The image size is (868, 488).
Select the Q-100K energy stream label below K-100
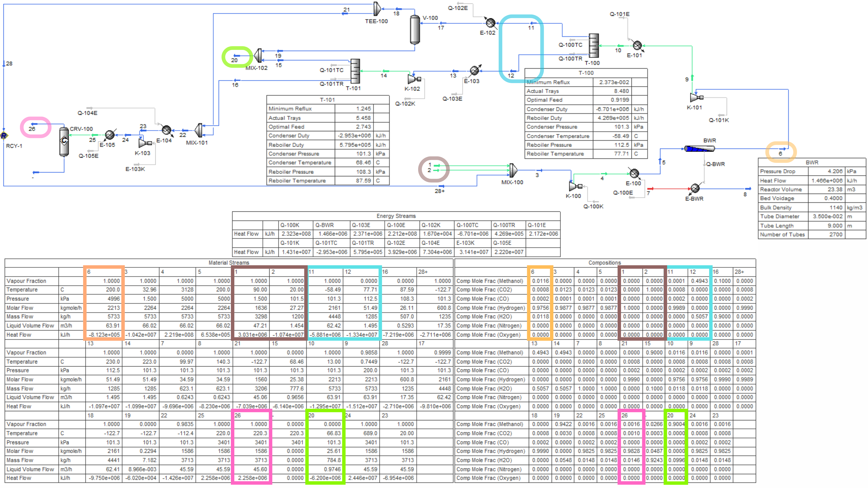click(593, 206)
